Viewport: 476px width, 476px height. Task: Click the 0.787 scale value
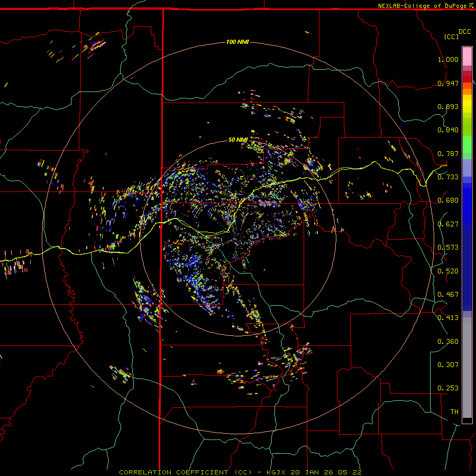coord(448,153)
